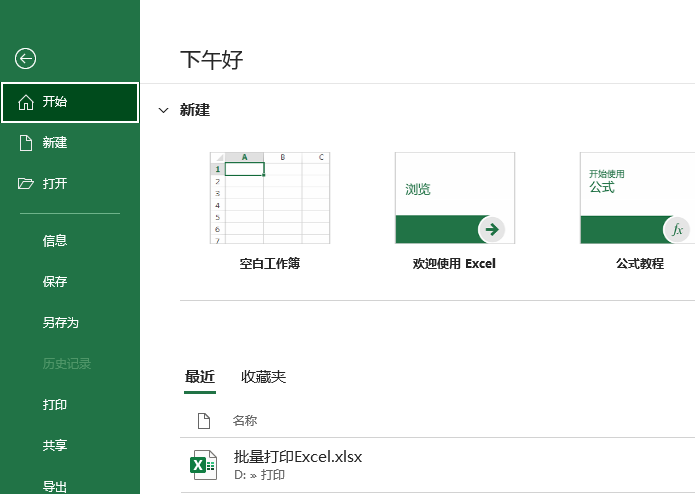Click the back arrow to return to the workbook
Screen dimensions: 695x494
25,58
